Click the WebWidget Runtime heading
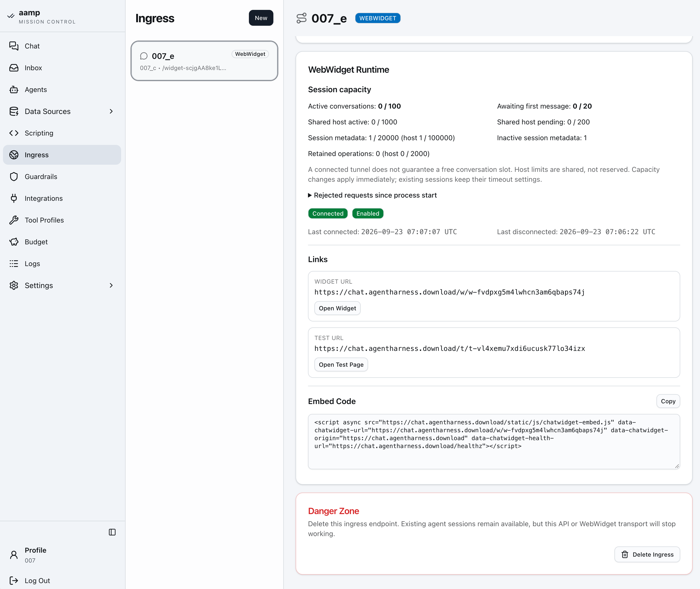 point(349,70)
